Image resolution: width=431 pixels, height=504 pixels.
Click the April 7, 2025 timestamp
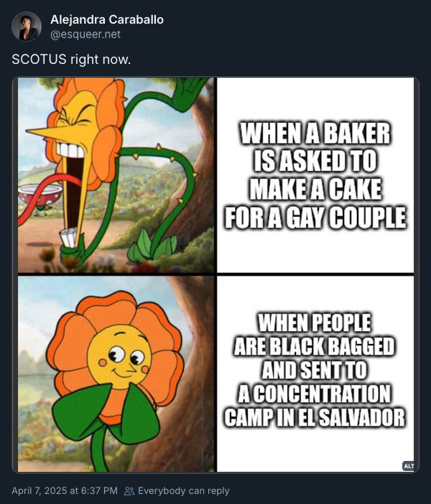(65, 491)
